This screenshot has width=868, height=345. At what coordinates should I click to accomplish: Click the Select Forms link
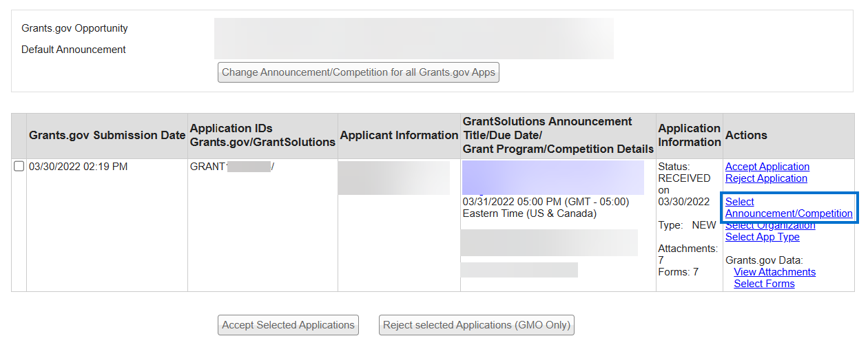(764, 284)
